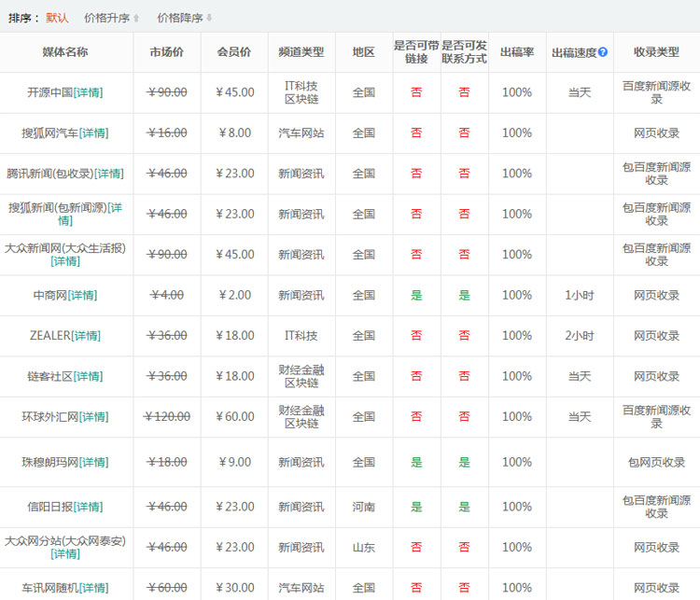Click 详情 link next to ZEALER
This screenshot has width=700, height=600.
point(86,336)
